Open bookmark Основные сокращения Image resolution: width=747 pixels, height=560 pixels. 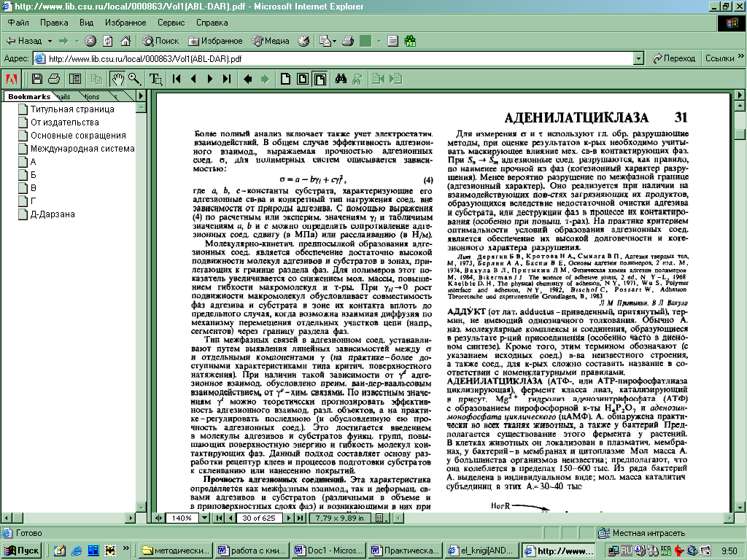(x=78, y=135)
